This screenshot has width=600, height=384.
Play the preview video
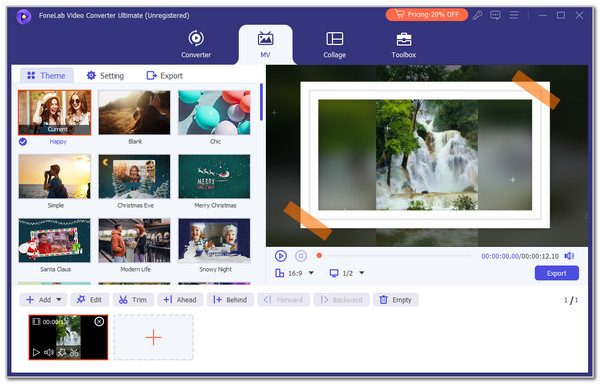(x=280, y=256)
